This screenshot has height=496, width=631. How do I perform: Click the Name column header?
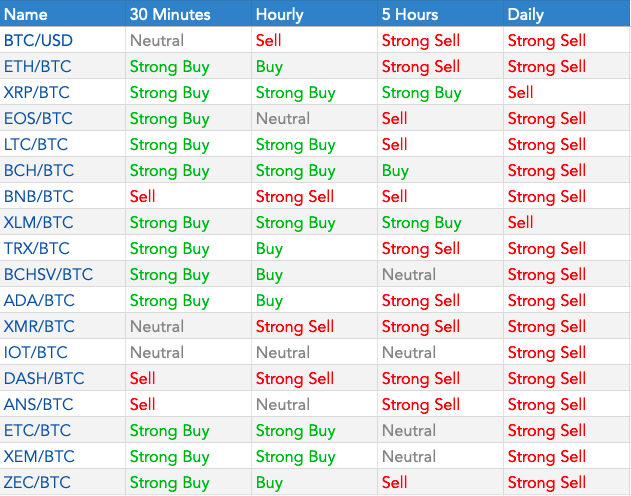point(26,15)
